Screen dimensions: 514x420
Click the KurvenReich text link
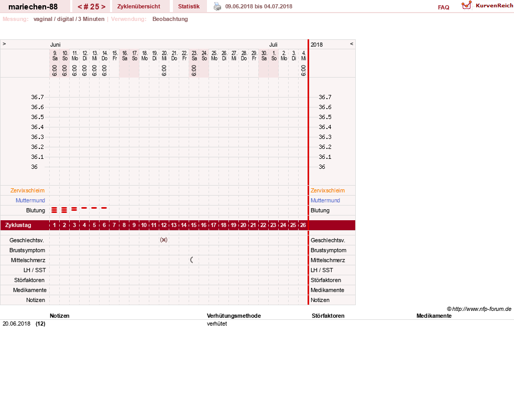tap(494, 6)
